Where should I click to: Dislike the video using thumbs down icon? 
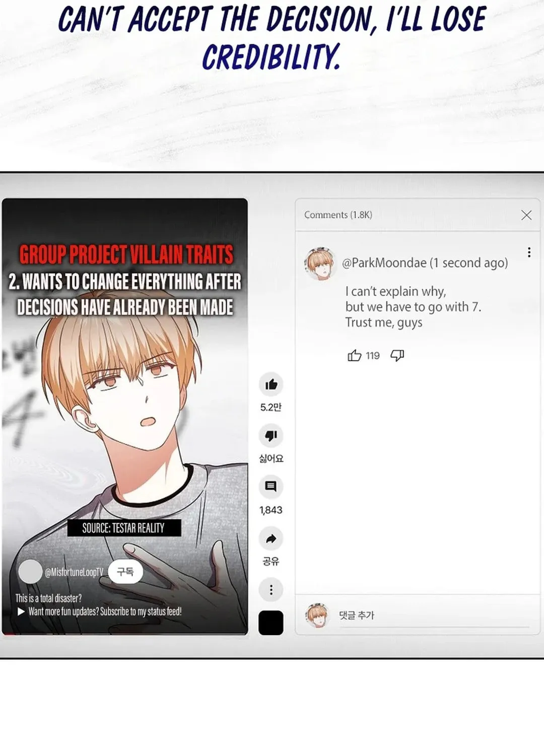pyautogui.click(x=271, y=435)
